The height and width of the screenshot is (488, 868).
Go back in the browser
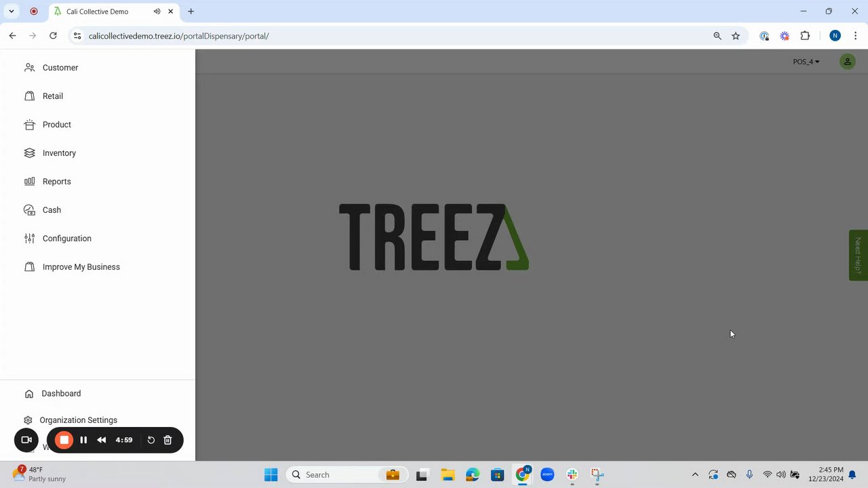click(12, 36)
